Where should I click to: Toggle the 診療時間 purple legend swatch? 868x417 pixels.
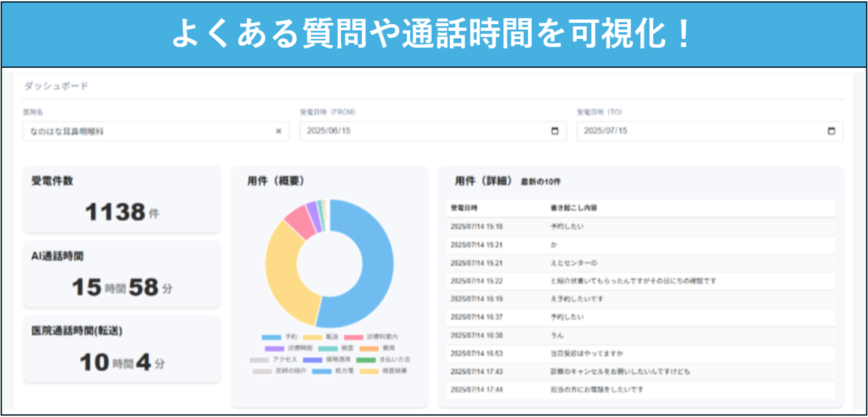pyautogui.click(x=275, y=349)
